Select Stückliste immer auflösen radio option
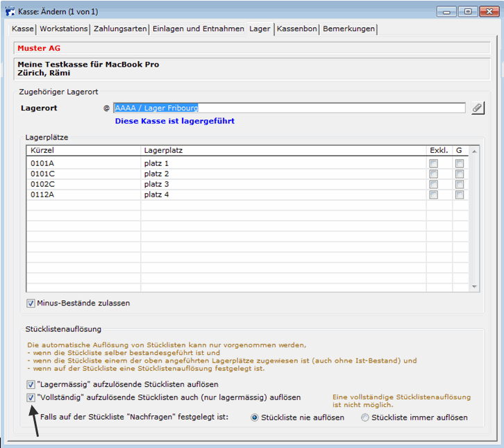The height and width of the screenshot is (448, 504). click(365, 418)
